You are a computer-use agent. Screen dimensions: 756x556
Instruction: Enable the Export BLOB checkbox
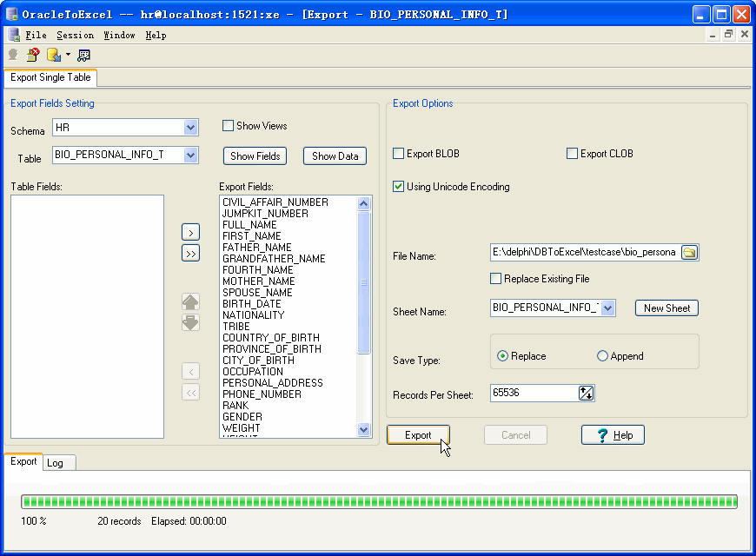(x=398, y=154)
